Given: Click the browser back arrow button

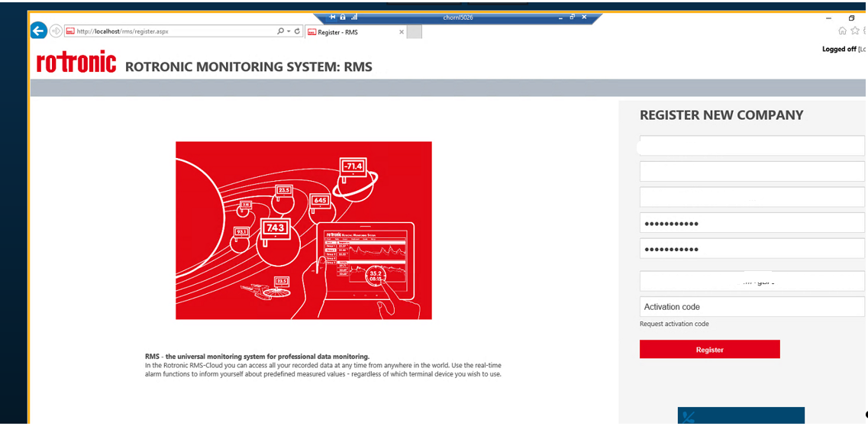Looking at the screenshot, I should tap(38, 31).
